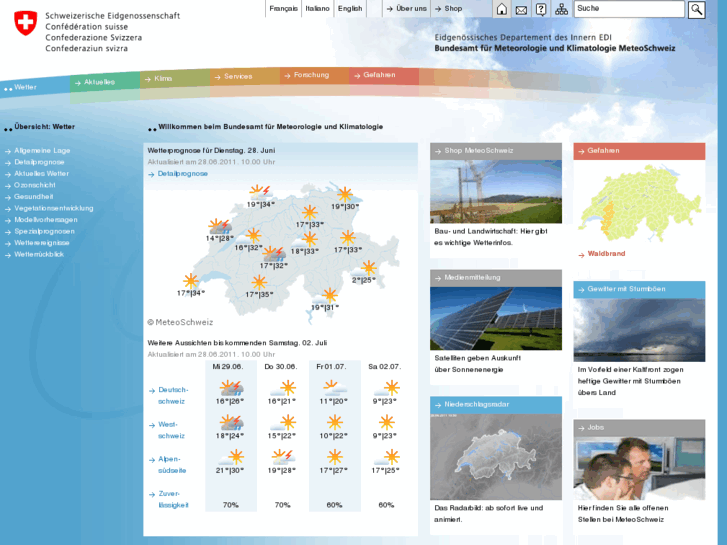727x545 pixels.
Task: Open Detailprognose link under forecast heading
Action: tap(183, 173)
